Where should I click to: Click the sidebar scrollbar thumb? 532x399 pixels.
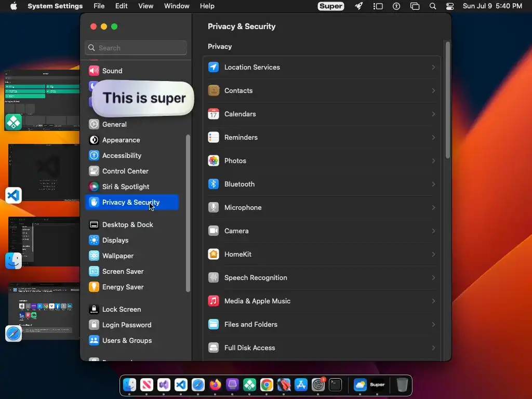[188, 213]
